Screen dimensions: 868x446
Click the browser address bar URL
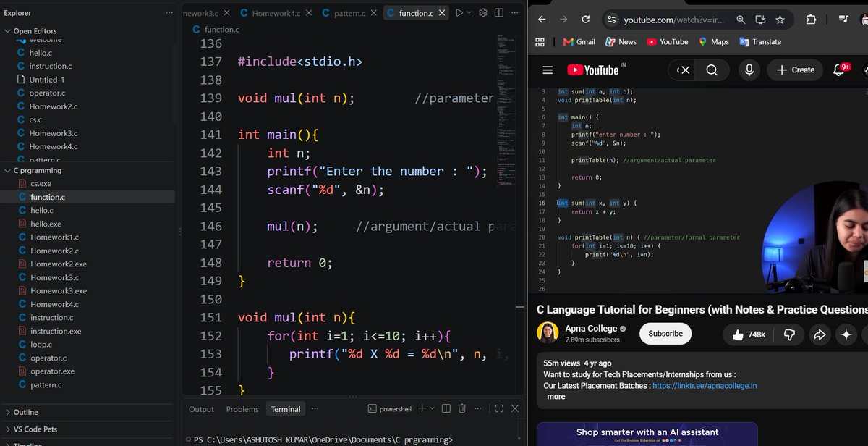click(674, 20)
